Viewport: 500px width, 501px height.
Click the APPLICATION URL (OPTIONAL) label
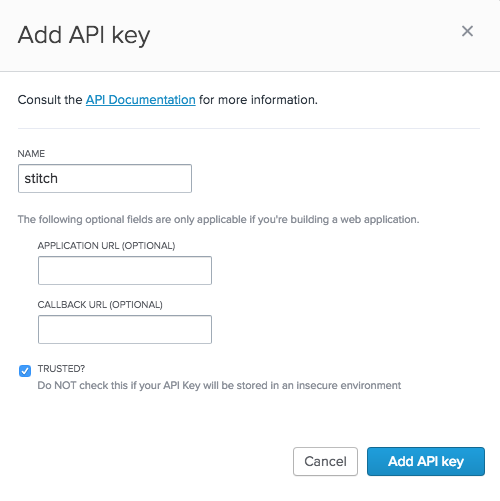(x=106, y=246)
